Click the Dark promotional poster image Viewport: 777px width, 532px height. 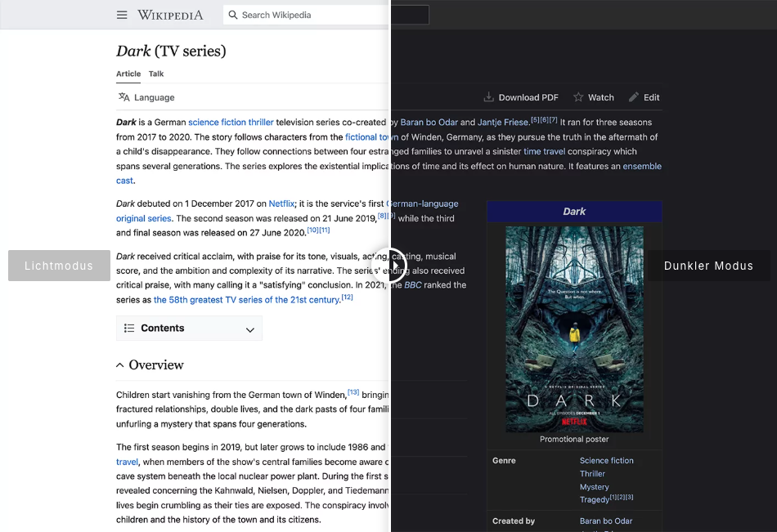[x=574, y=329]
